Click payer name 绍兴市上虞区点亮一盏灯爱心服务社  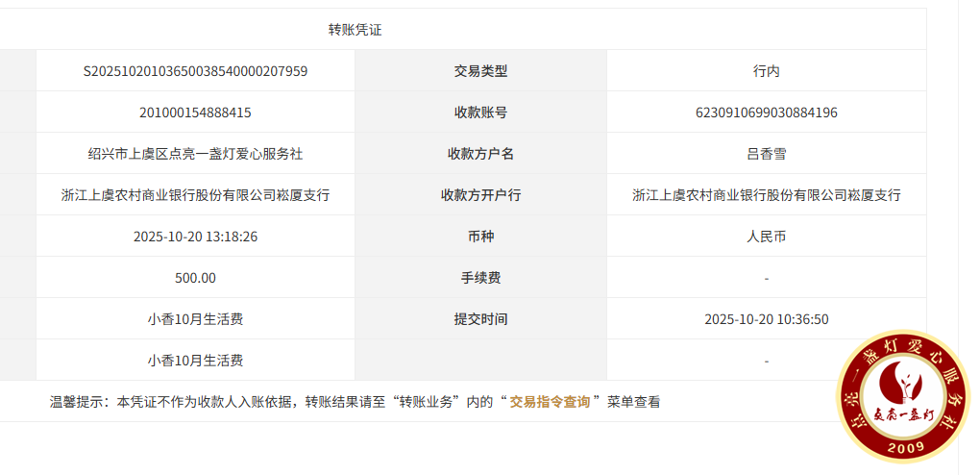(196, 154)
